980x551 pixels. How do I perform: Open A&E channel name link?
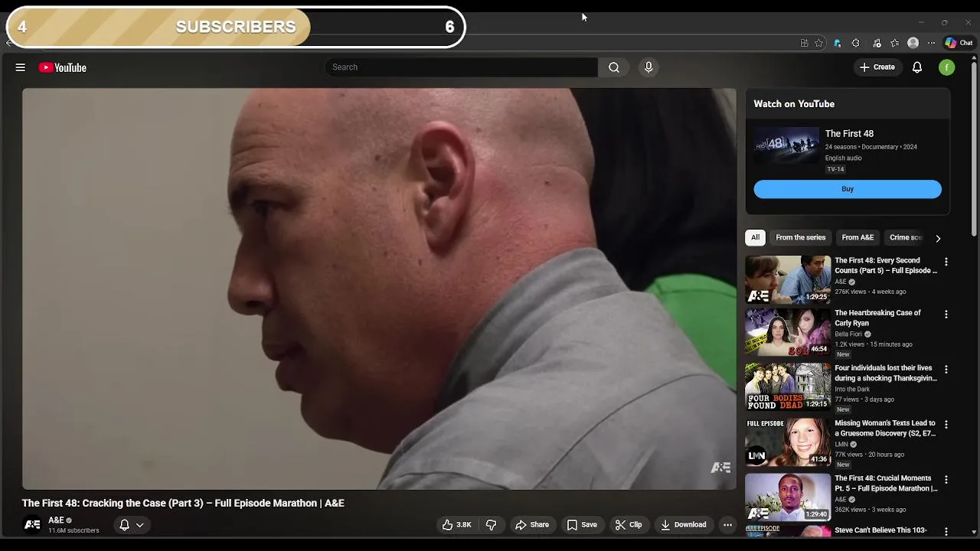tap(56, 520)
